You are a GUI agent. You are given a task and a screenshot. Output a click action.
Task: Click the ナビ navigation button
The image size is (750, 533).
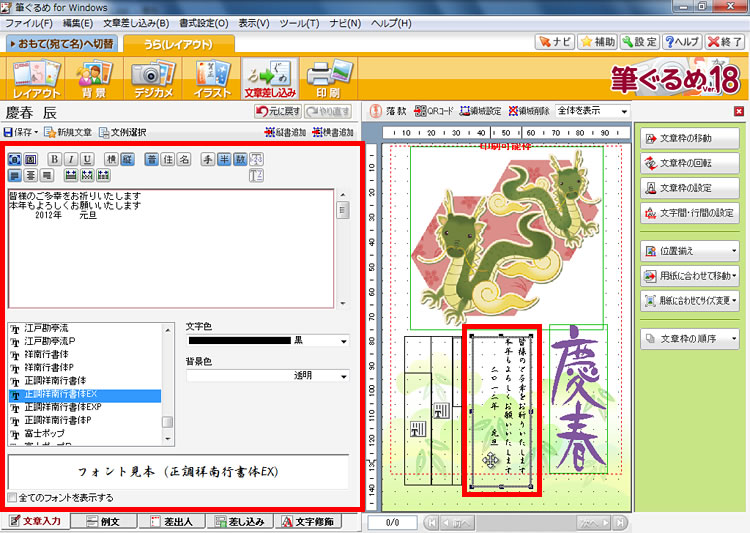554,42
